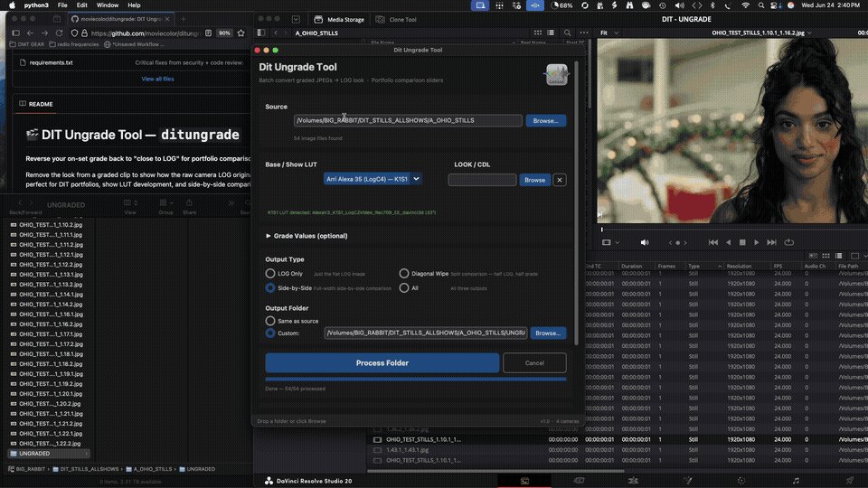Expand the Grade Values (optional) section
Screen dimensions: 868x488
click(307, 236)
